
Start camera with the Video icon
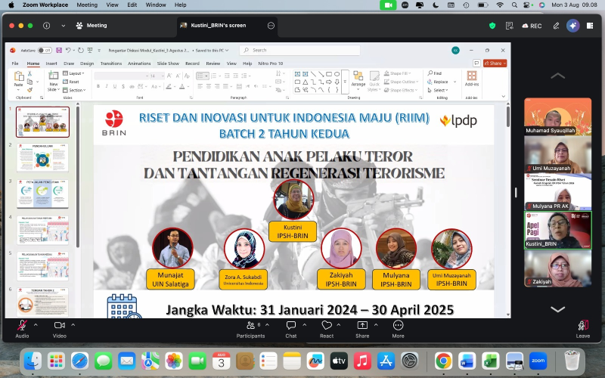coord(59,325)
